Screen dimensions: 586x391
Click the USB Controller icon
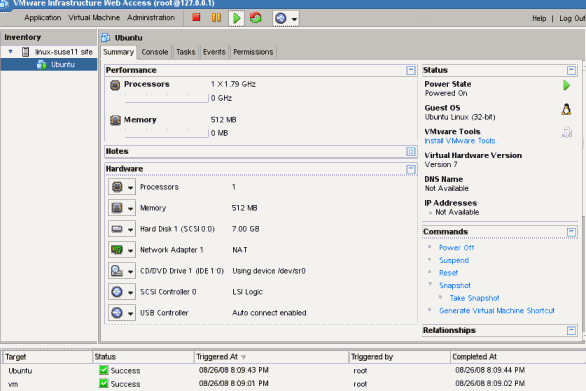click(x=117, y=312)
